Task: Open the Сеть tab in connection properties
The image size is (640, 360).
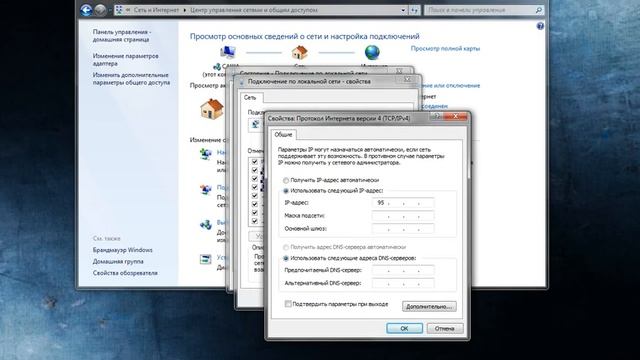Action: (250, 98)
